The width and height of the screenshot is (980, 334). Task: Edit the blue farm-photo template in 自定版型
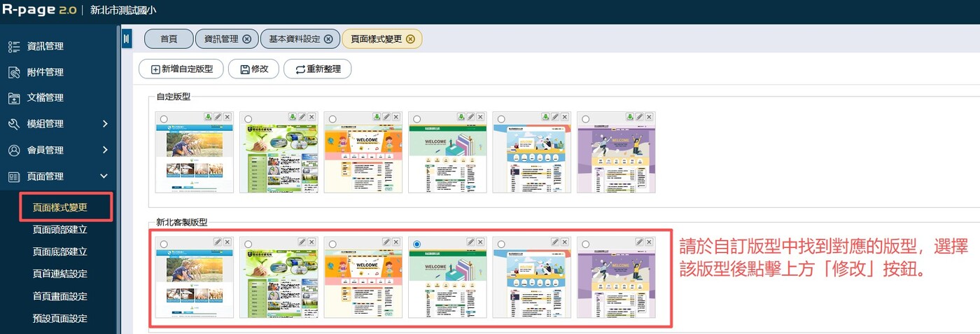click(218, 117)
